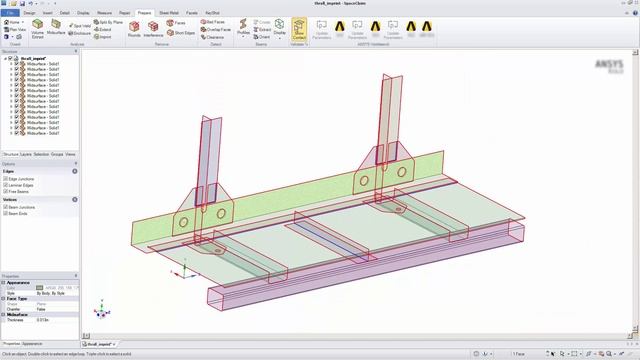Toggle the Beam Ends checkbox
Image resolution: width=640 pixels, height=360 pixels.
pos(6,213)
